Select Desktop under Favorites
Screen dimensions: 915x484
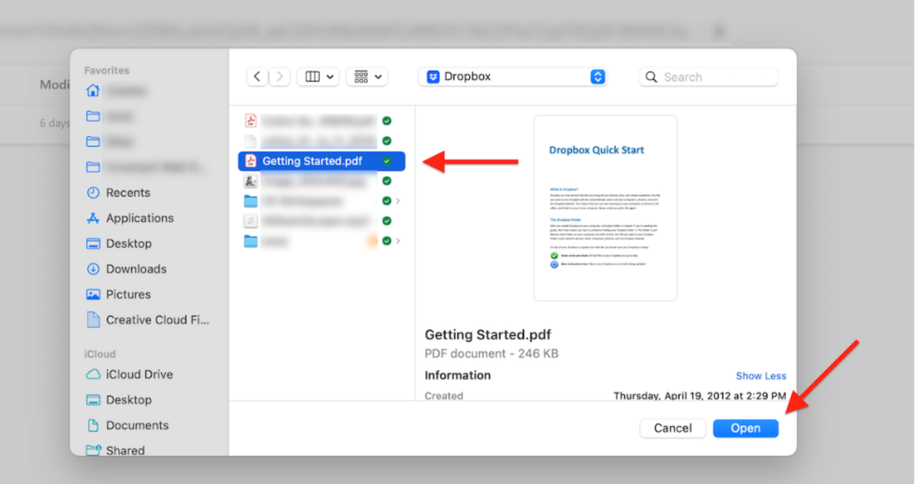tap(118, 243)
